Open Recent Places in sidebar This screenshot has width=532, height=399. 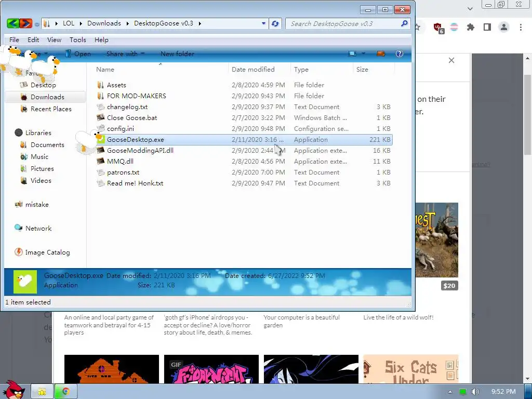pos(51,109)
